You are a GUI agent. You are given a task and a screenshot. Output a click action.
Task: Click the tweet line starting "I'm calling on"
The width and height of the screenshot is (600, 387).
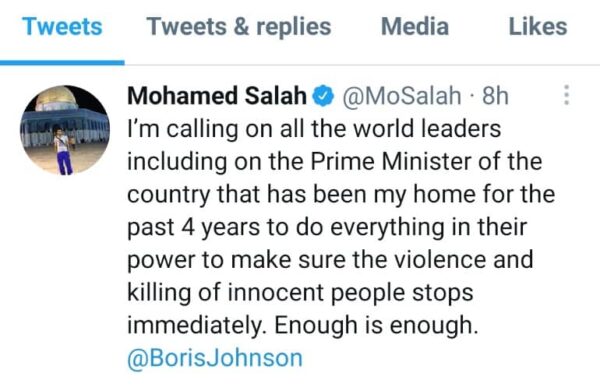pos(314,129)
